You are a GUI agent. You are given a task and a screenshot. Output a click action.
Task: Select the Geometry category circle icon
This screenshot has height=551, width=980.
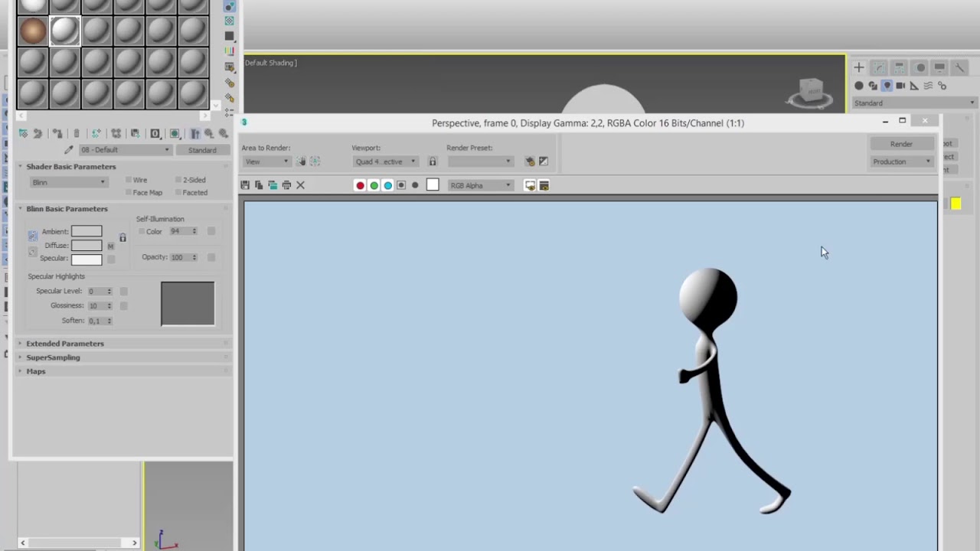pyautogui.click(x=859, y=86)
